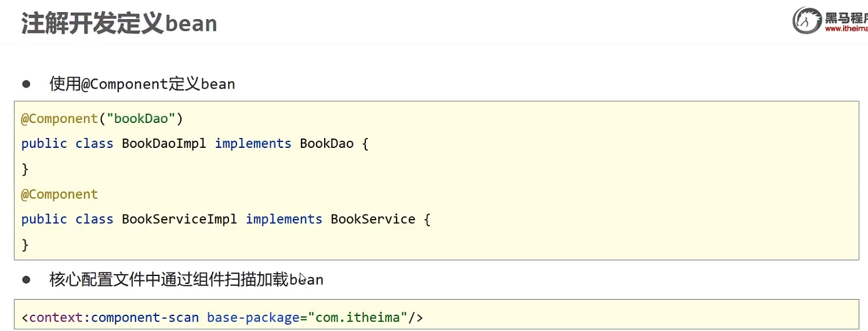Click the @Component annotation above BookDaoImpl
This screenshot has width=868, height=331.
(59, 119)
